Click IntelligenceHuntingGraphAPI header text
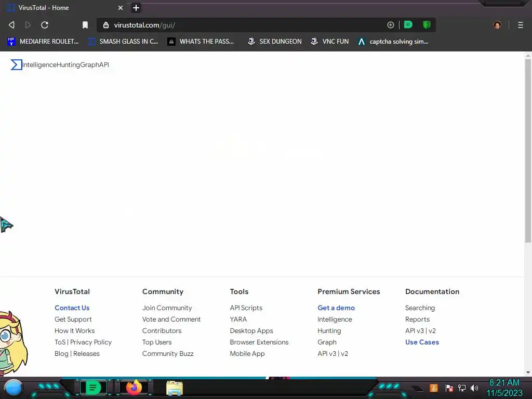Image resolution: width=532 pixels, height=399 pixels. point(66,65)
